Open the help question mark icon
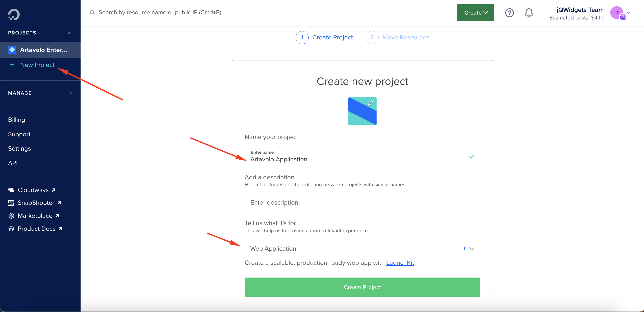 click(509, 13)
